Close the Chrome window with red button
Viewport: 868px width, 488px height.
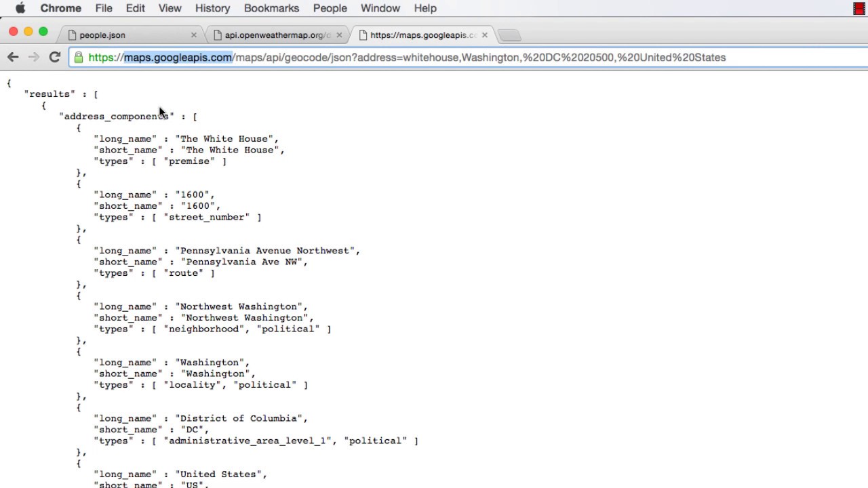click(x=13, y=32)
